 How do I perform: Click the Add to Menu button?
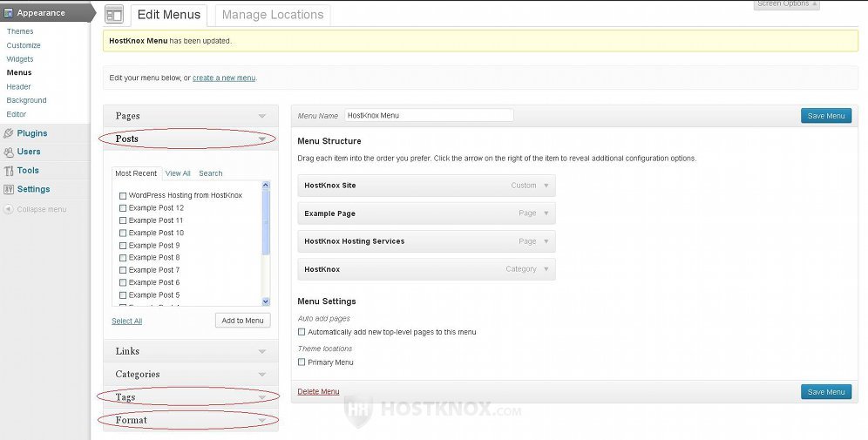[x=242, y=321]
